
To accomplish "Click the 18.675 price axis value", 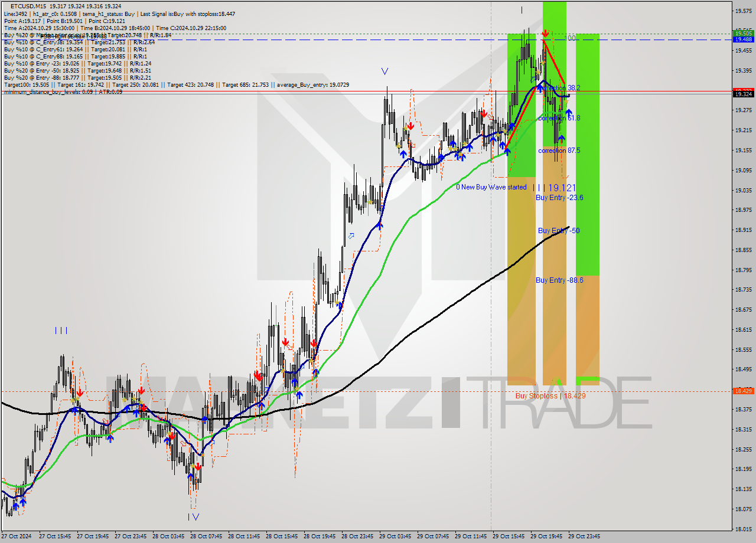I will [x=744, y=309].
